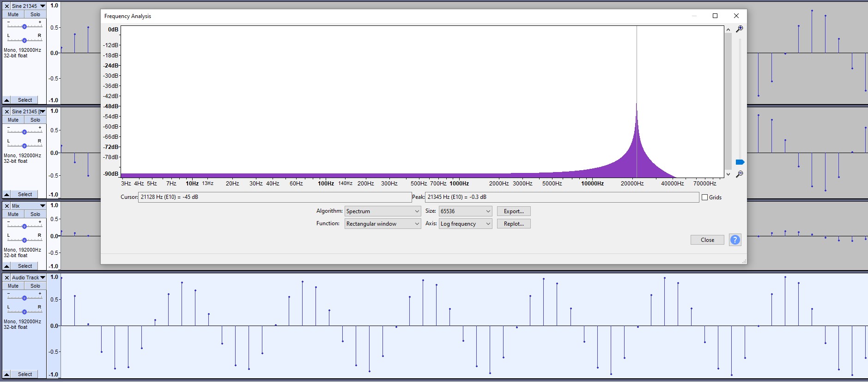Viewport: 868px width, 382px height.
Task: Click gain slider of Mix track
Action: [24, 226]
